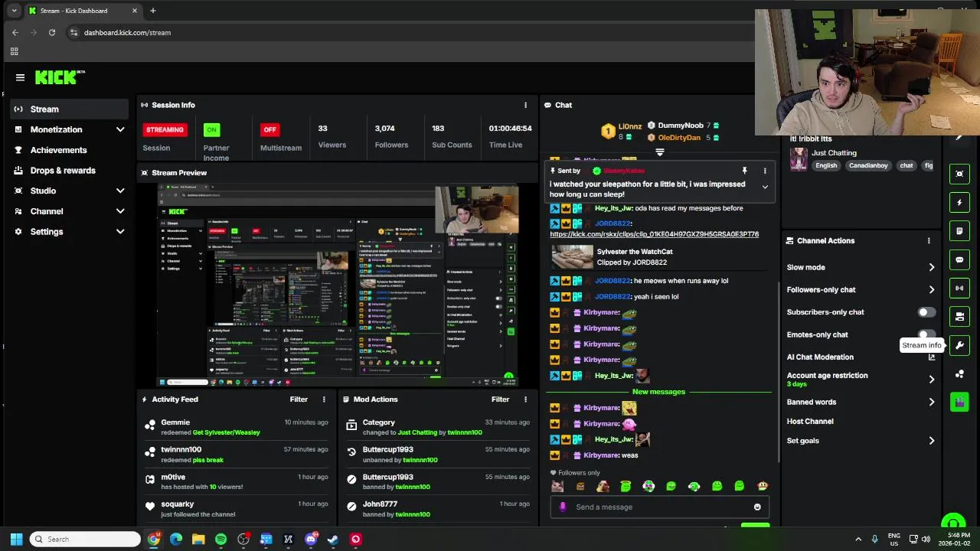Click the OFF Multistream badge
The height and width of the screenshot is (551, 980).
[269, 130]
